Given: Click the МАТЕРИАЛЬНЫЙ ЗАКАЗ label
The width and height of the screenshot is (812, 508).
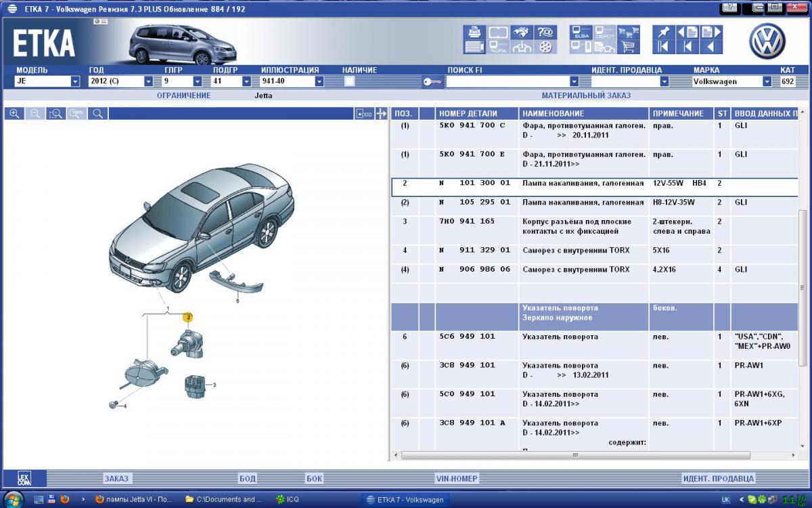Looking at the screenshot, I should pyautogui.click(x=586, y=96).
